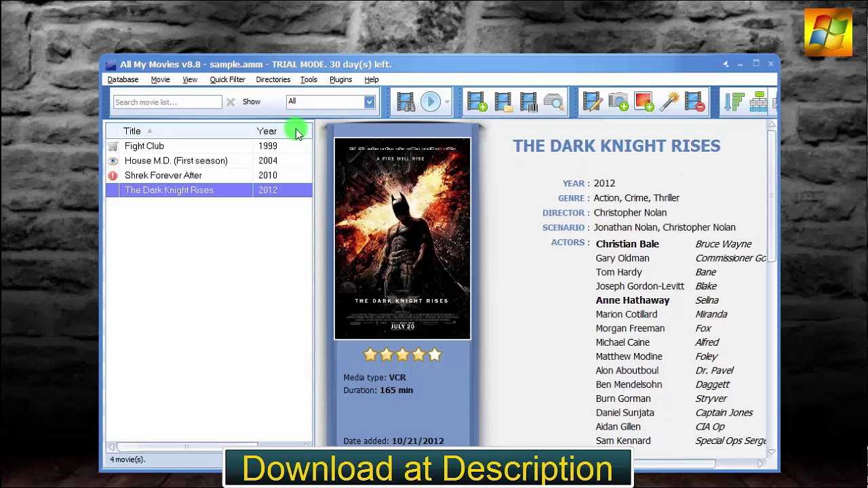Click the Dark Knight Rises poster
The image size is (868, 488).
402,238
